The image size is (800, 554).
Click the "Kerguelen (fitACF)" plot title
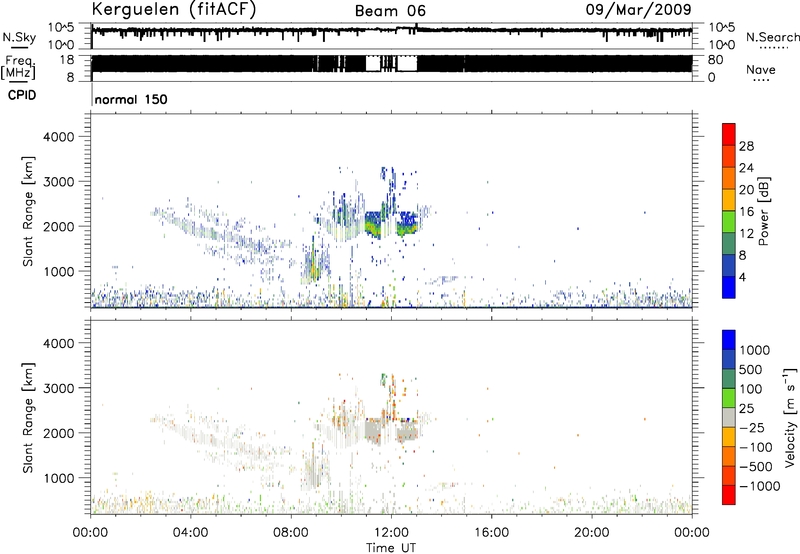(x=174, y=10)
